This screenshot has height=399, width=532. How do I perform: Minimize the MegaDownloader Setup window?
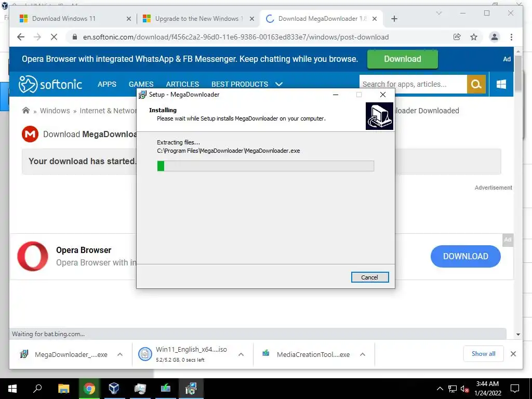(x=336, y=95)
